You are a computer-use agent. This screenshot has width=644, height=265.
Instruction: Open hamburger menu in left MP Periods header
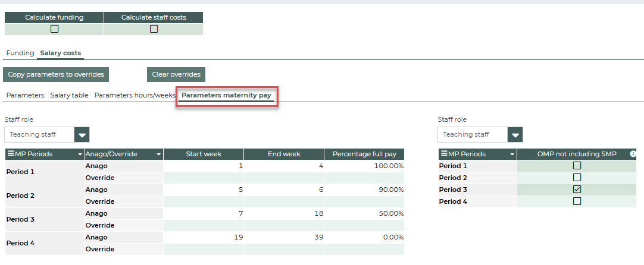click(x=11, y=154)
